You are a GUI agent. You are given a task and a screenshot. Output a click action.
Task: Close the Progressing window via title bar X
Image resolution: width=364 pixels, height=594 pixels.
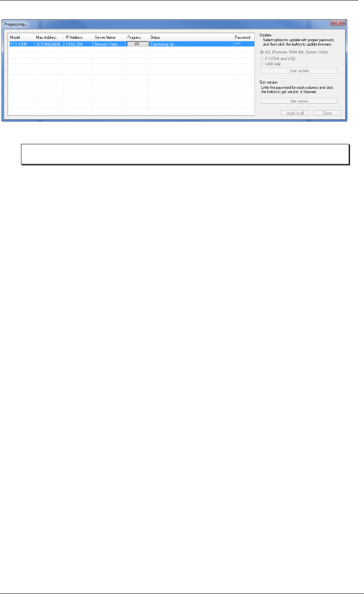pos(338,24)
